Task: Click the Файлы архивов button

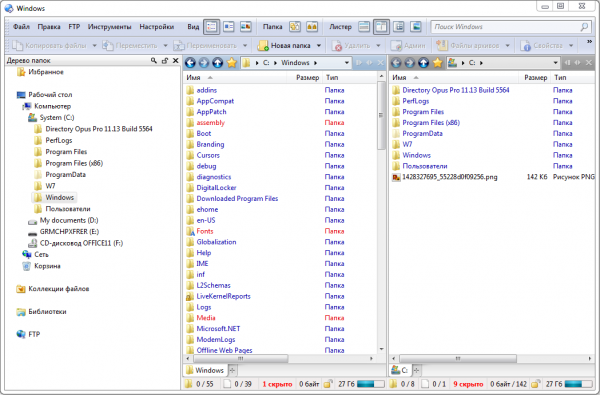Action: pyautogui.click(x=468, y=46)
